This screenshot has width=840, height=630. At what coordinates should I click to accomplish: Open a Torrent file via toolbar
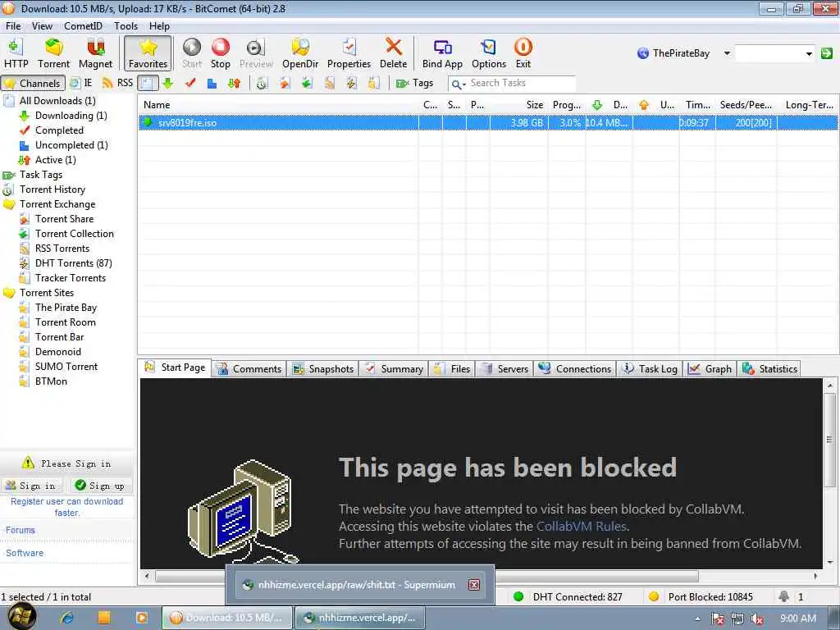point(53,53)
